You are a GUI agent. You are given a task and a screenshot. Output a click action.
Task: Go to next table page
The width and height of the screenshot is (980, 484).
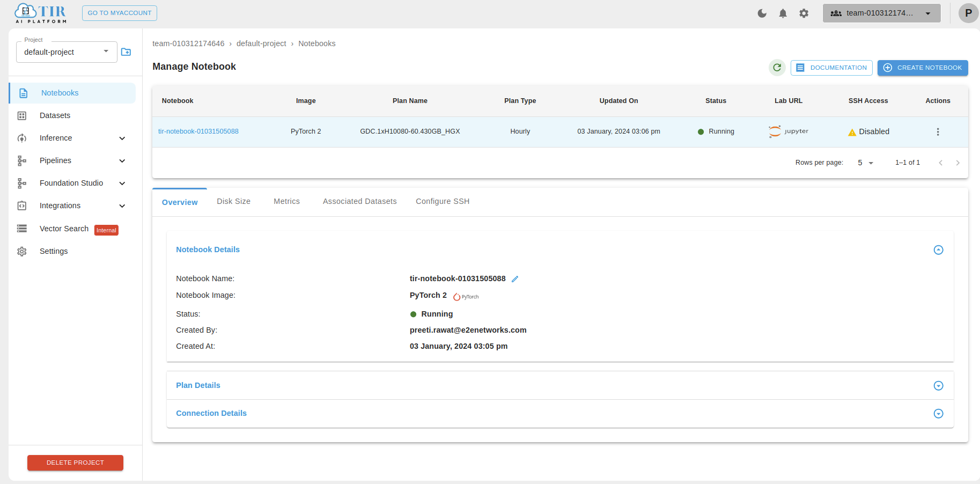click(x=957, y=163)
